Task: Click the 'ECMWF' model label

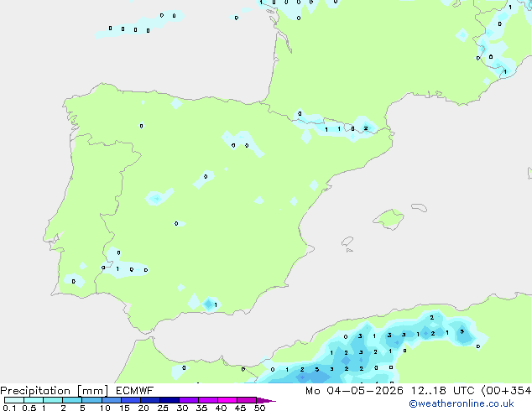Action: coord(135,391)
